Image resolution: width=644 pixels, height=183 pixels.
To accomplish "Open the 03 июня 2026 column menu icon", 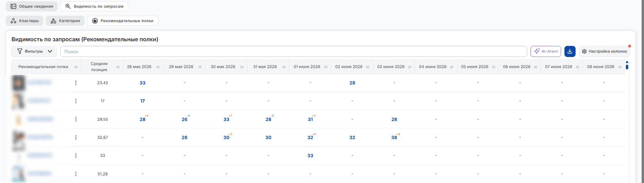I will coord(410,67).
